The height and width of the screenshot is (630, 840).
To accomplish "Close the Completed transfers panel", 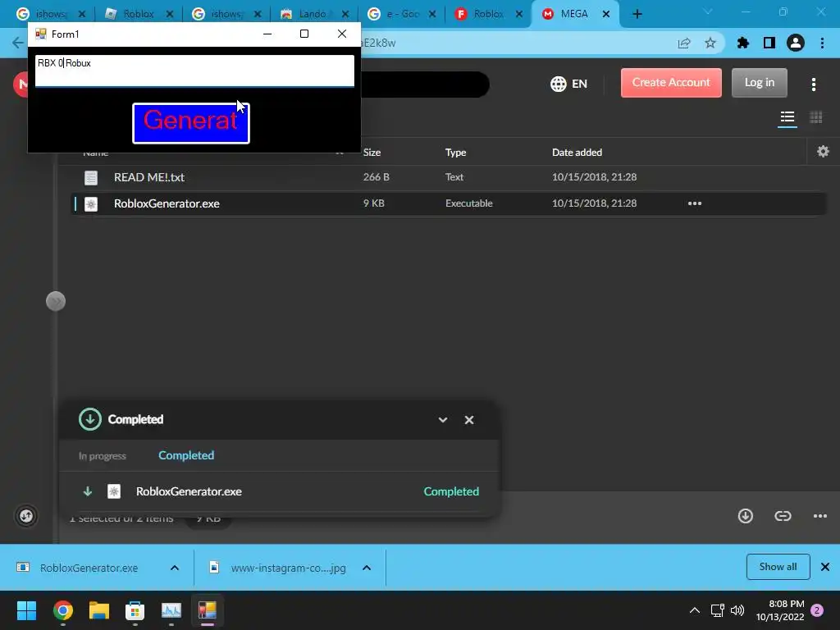I will point(468,420).
